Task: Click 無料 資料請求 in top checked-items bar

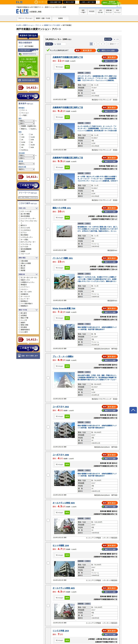Action: coord(85,50)
